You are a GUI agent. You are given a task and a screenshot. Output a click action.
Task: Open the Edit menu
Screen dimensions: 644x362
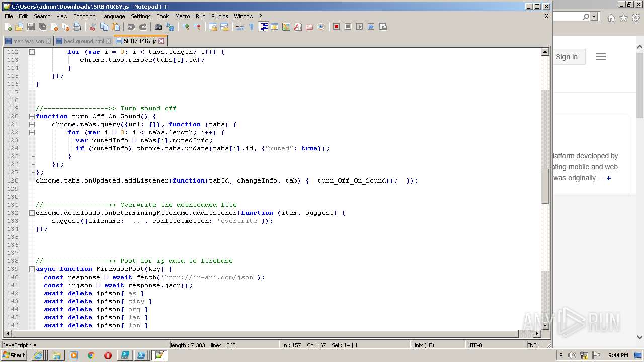click(x=23, y=16)
